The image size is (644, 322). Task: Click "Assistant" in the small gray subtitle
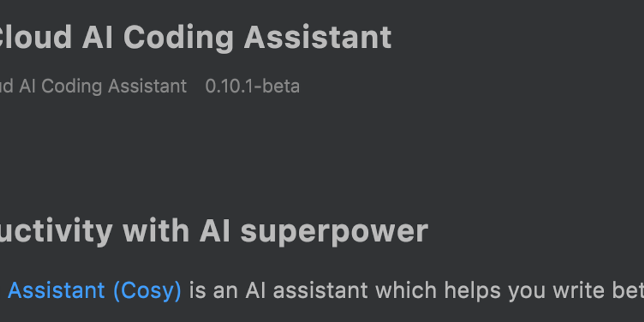click(147, 86)
